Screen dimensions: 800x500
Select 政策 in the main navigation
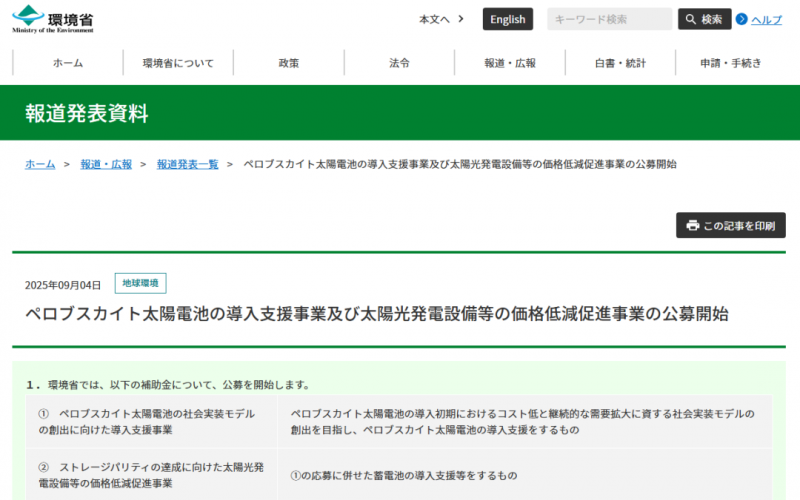(x=289, y=63)
